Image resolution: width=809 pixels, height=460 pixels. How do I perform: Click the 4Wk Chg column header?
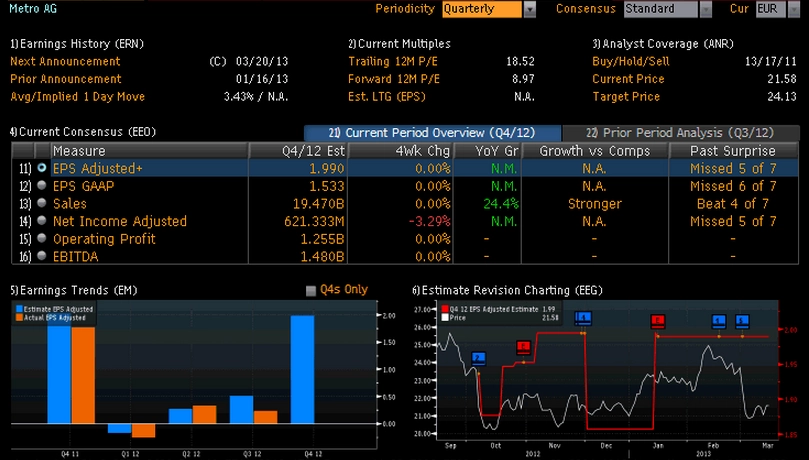(x=400, y=151)
